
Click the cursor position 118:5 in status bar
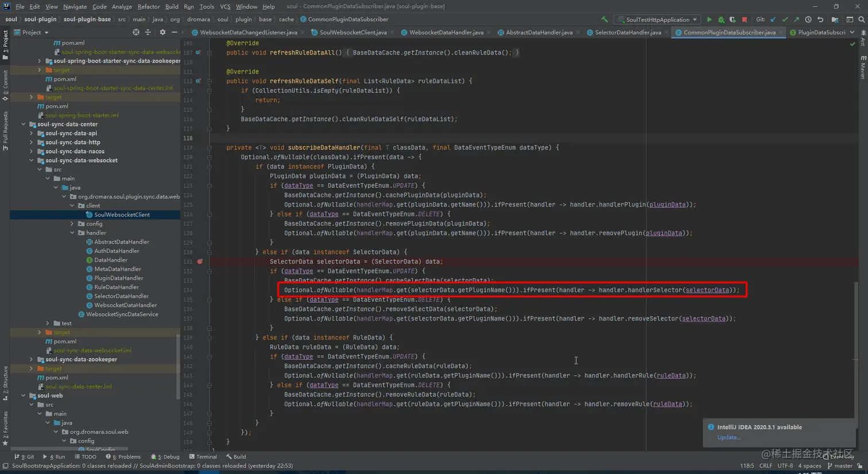[747, 466]
